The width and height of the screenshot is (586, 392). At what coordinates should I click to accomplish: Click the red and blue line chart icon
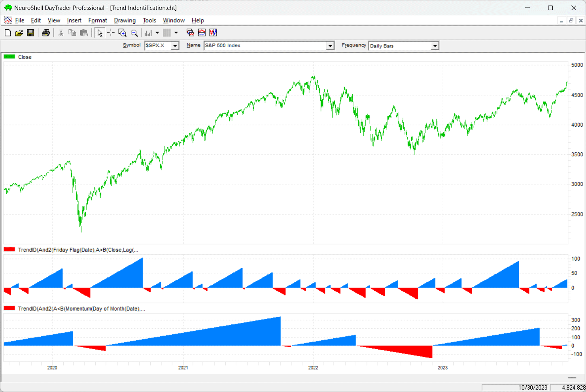click(202, 33)
